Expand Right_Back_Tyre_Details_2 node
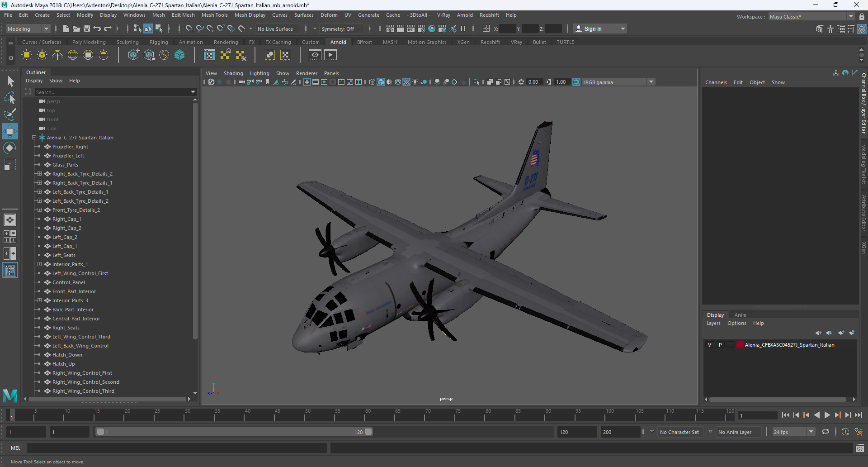This screenshot has height=467, width=868. tap(39, 174)
